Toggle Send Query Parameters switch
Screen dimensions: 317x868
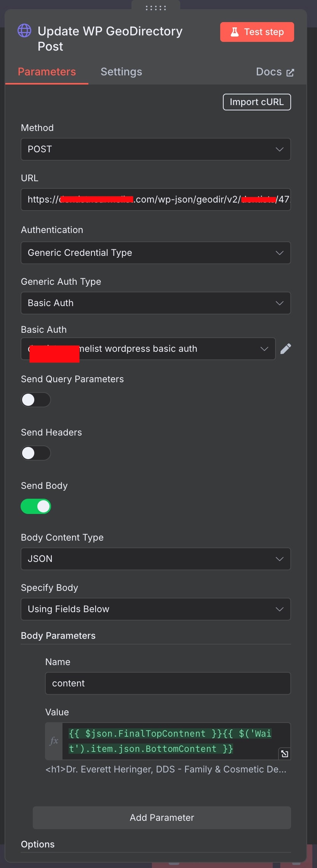click(x=36, y=400)
